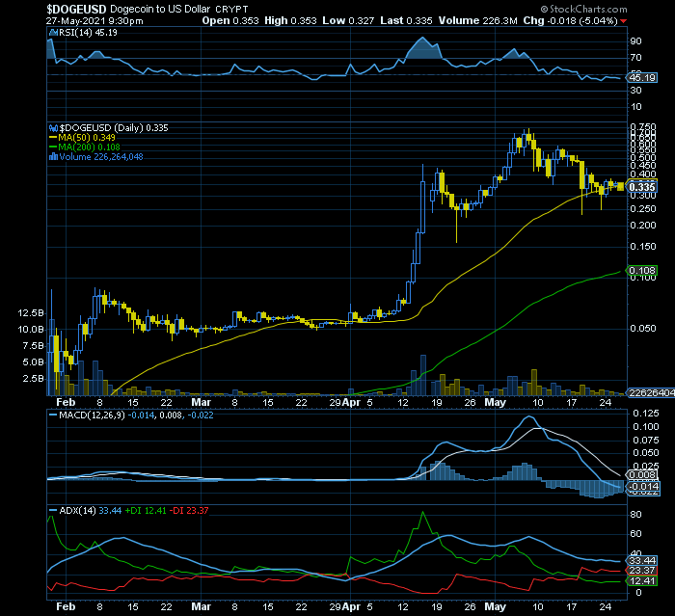Click the Low 0.327 value in the header

(x=348, y=20)
